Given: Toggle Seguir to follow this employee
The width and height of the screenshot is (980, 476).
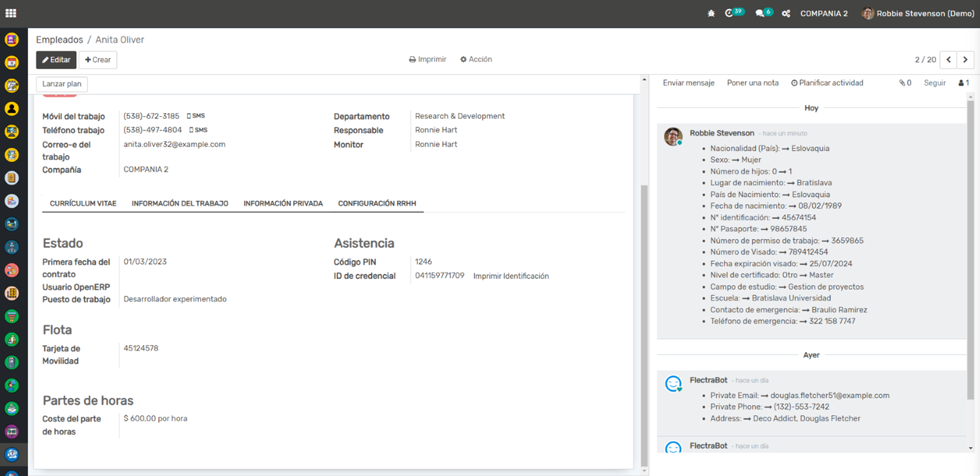Looking at the screenshot, I should pyautogui.click(x=934, y=83).
